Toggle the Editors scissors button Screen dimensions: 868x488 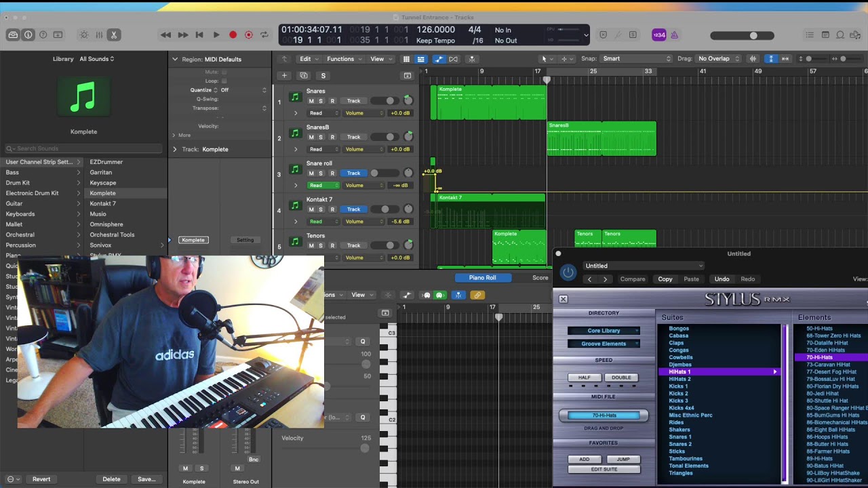pyautogui.click(x=114, y=35)
